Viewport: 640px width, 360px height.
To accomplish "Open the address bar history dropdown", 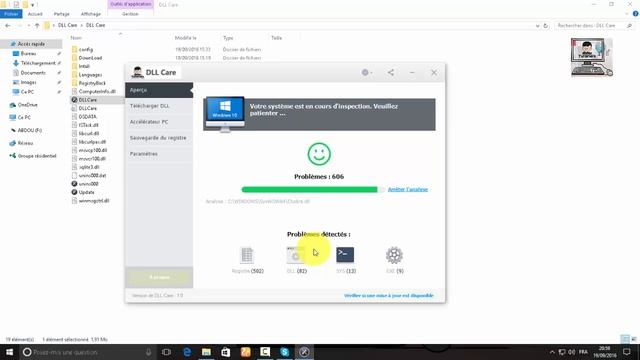I will (537, 25).
